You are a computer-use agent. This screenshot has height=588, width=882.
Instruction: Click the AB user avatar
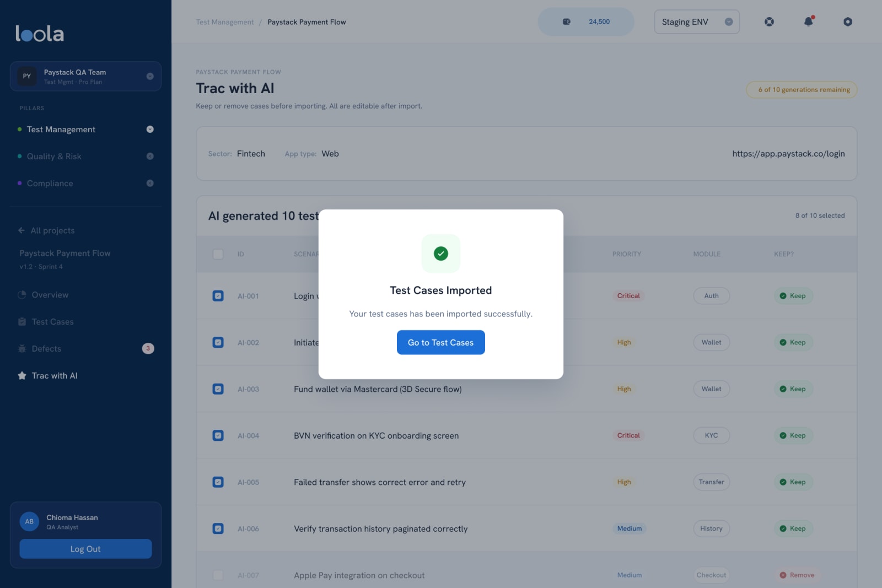coord(29,521)
